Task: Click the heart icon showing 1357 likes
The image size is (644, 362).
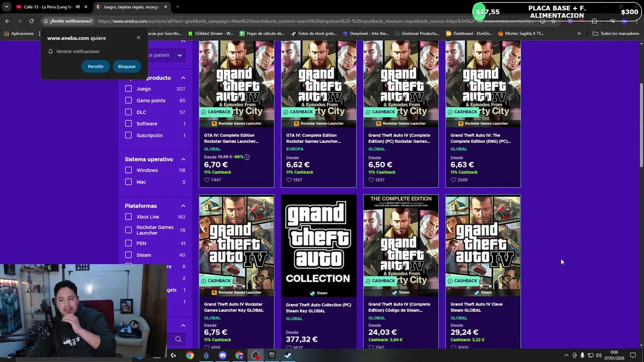Action: 289,179
